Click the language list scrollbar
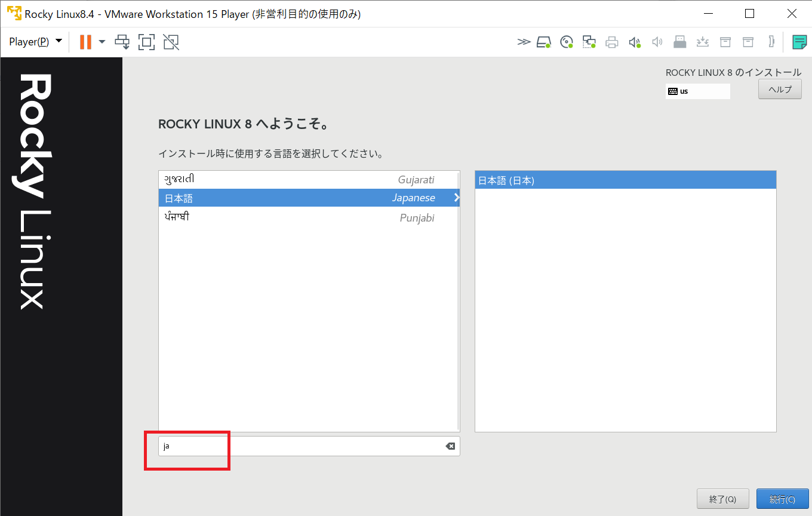The height and width of the screenshot is (516, 812). (x=458, y=301)
